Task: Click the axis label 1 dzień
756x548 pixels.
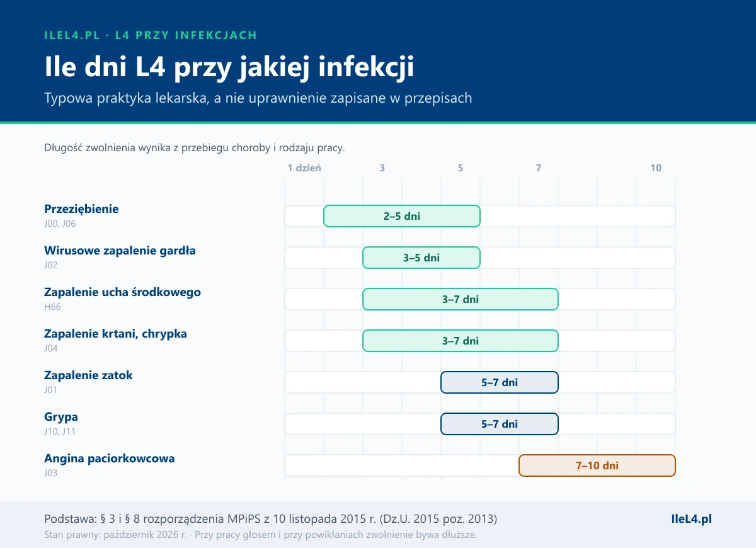Action: coord(305,168)
